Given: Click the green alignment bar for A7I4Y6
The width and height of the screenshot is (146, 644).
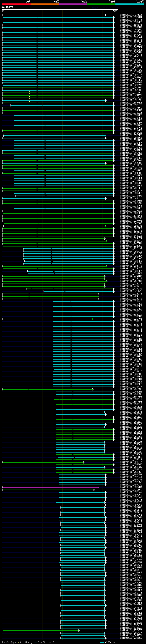Looking at the screenshot, I should click(41, 631).
